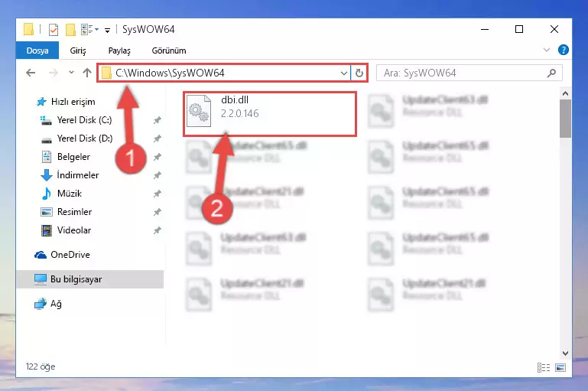This screenshot has width=588, height=391.
Task: Refresh the SysWOW64 folder view
Action: pyautogui.click(x=359, y=73)
